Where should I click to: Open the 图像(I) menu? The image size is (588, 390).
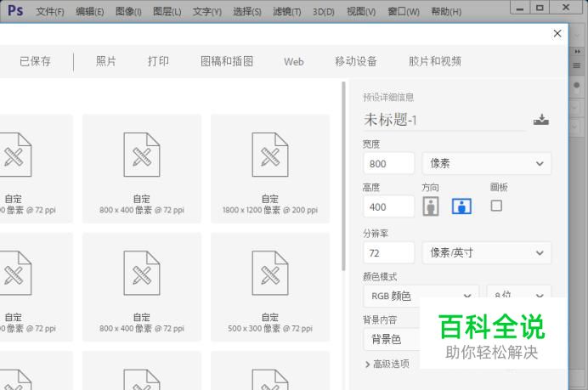[x=128, y=12]
